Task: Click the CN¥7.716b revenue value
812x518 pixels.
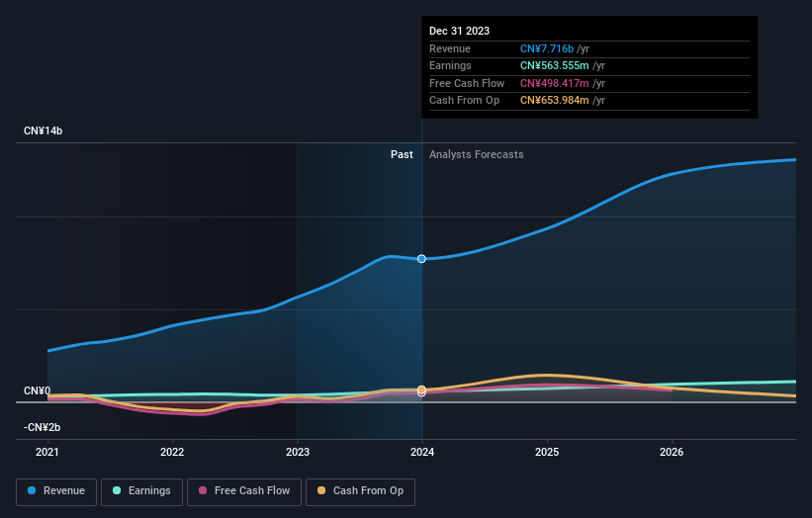Action: [547, 48]
